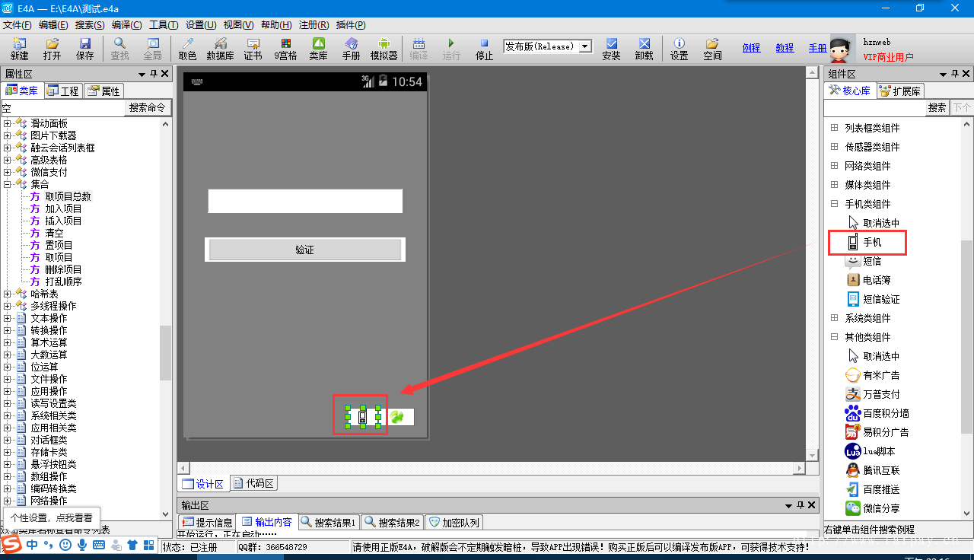The width and height of the screenshot is (974, 560).
Task: Click the 新建 (New) toolbar icon
Action: coord(19,49)
